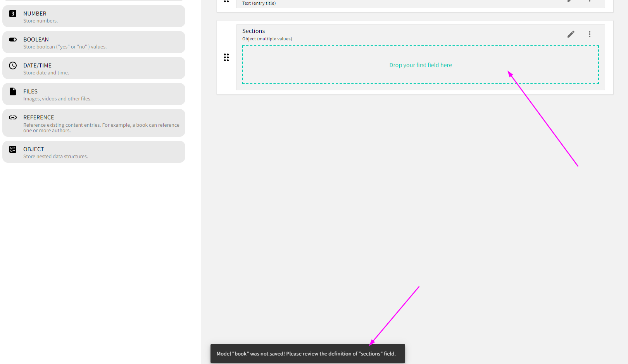Click the "Sections" field title
Image resolution: width=628 pixels, height=364 pixels.
pos(254,31)
